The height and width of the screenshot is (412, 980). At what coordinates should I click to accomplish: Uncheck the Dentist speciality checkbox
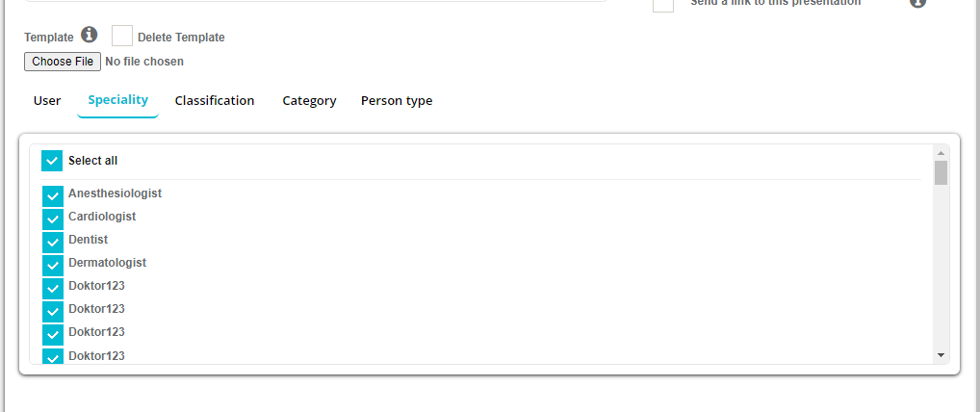pos(53,241)
